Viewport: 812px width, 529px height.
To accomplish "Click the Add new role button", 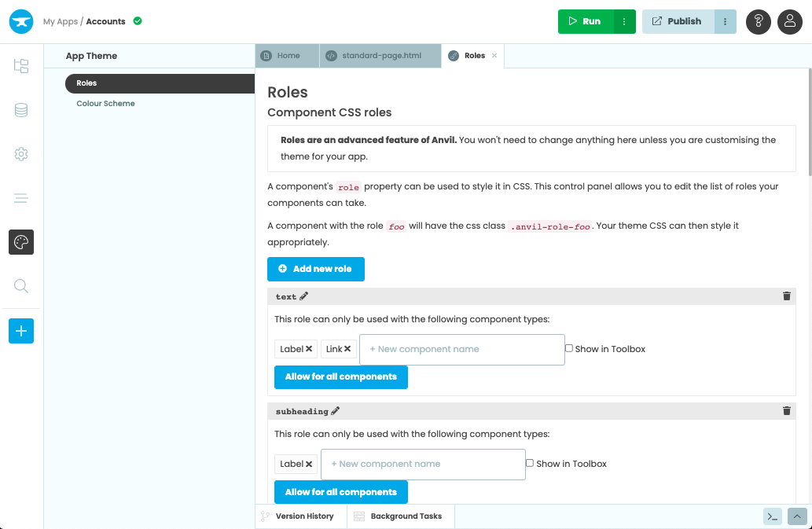I will (315, 269).
